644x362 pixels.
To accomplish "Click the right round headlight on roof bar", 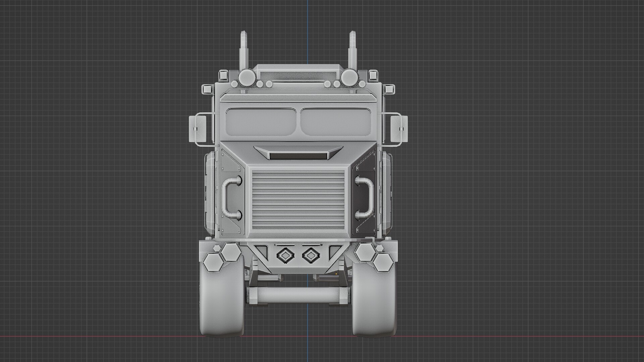I will tap(349, 78).
